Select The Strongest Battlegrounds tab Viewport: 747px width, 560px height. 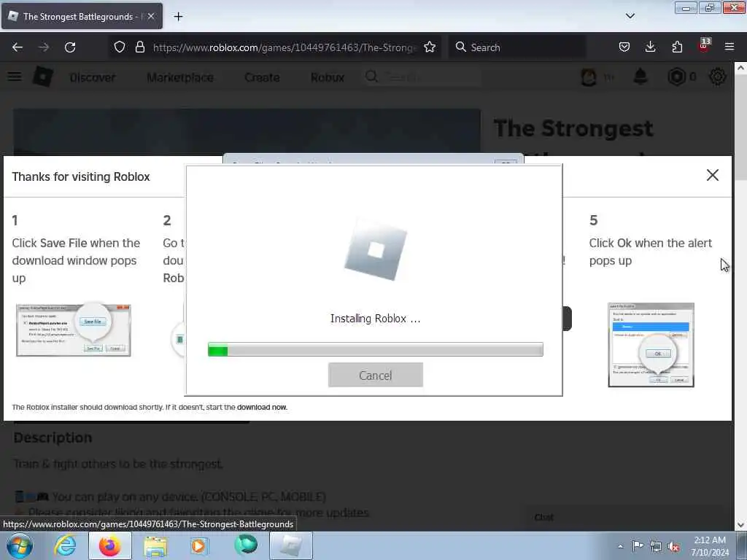[x=82, y=17]
